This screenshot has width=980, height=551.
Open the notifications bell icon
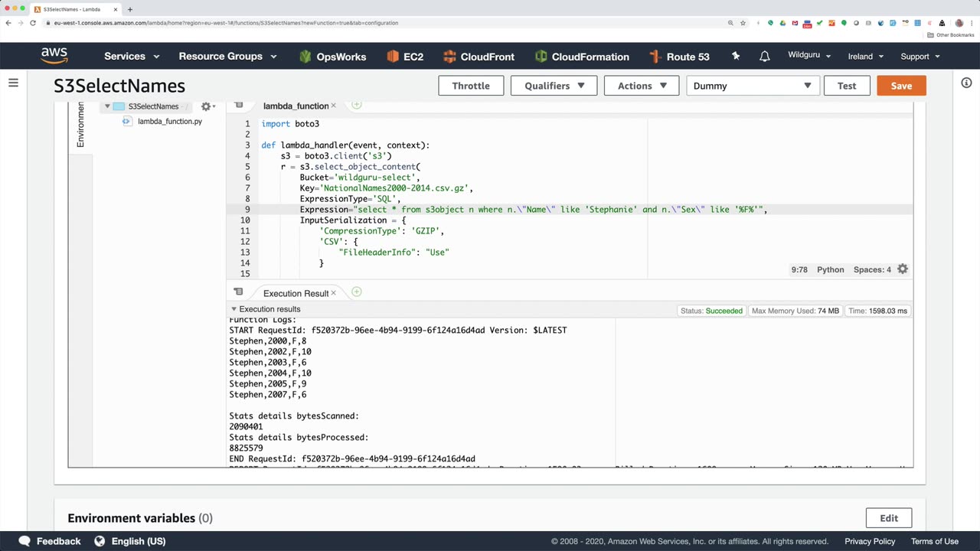(x=764, y=57)
